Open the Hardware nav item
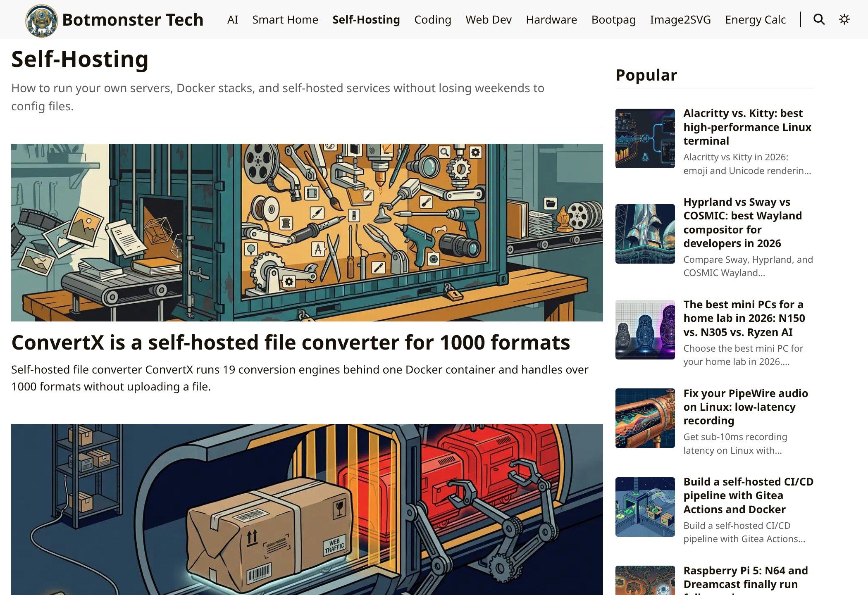The image size is (868, 595). (551, 19)
